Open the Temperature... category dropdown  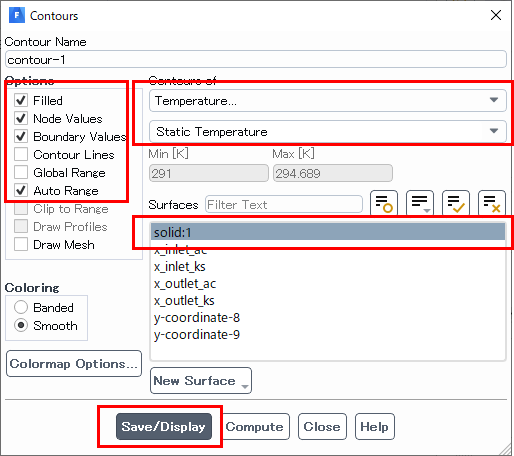point(328,100)
